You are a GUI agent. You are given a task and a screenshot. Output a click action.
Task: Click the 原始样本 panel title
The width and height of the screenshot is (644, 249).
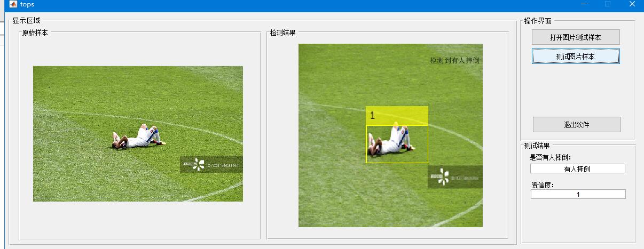(x=35, y=33)
